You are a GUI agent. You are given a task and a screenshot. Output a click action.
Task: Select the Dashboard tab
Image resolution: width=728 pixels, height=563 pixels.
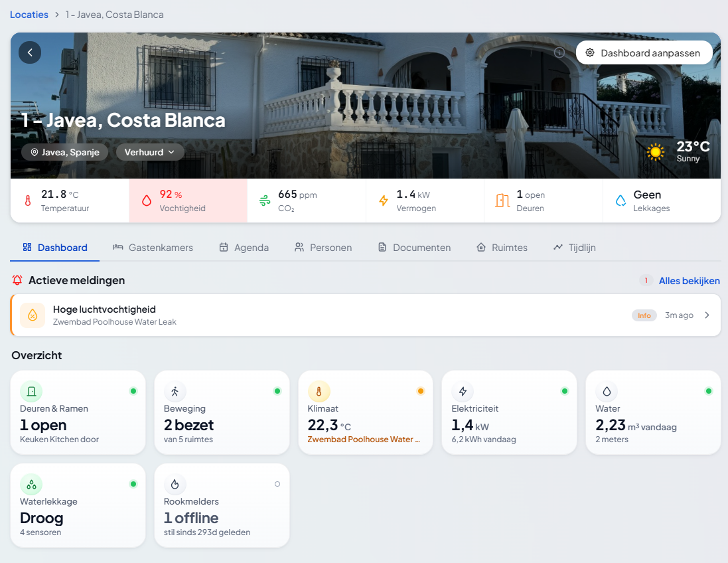click(x=55, y=248)
